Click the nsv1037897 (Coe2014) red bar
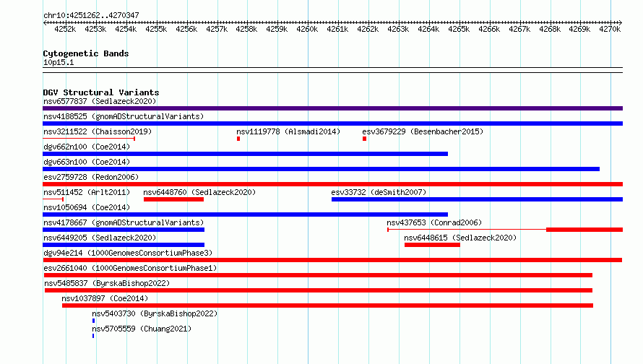 click(328, 305)
